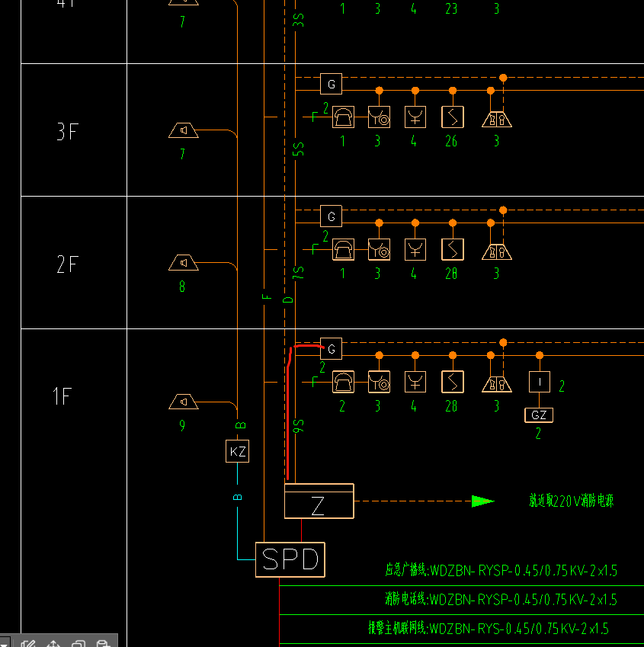This screenshot has height=647, width=644.
Task: Select the 3F floor label
Action: [x=67, y=132]
